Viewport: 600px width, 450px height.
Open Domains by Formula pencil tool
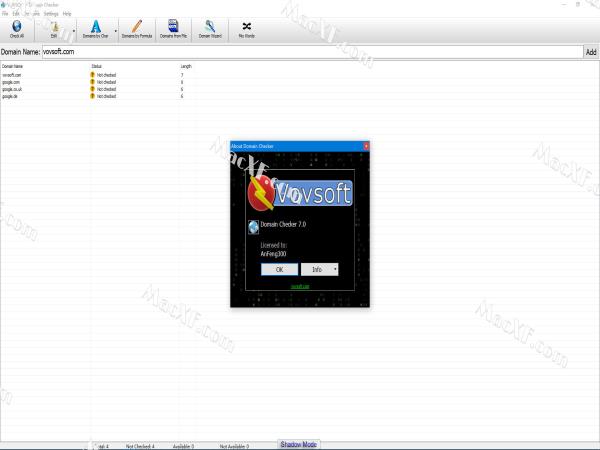click(x=137, y=29)
